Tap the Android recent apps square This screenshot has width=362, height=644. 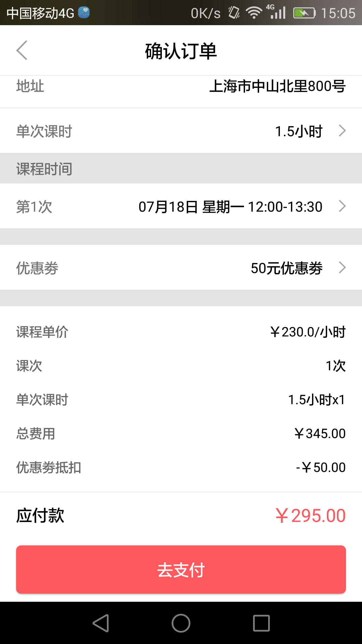coord(261,623)
